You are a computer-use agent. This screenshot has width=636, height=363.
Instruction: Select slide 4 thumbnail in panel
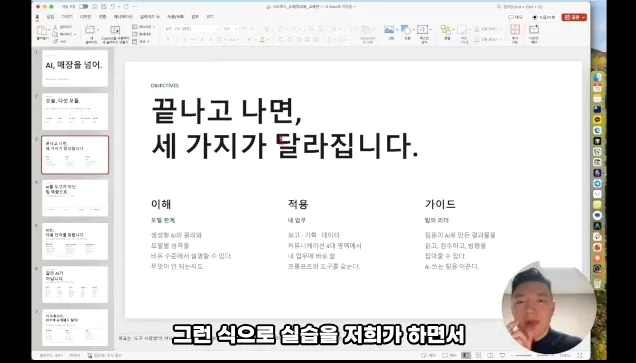click(x=75, y=198)
